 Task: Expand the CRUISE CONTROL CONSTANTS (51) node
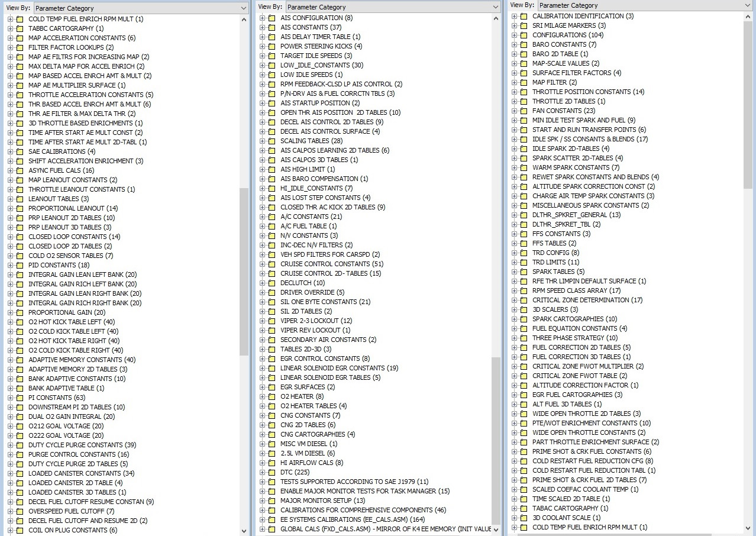tap(262, 264)
